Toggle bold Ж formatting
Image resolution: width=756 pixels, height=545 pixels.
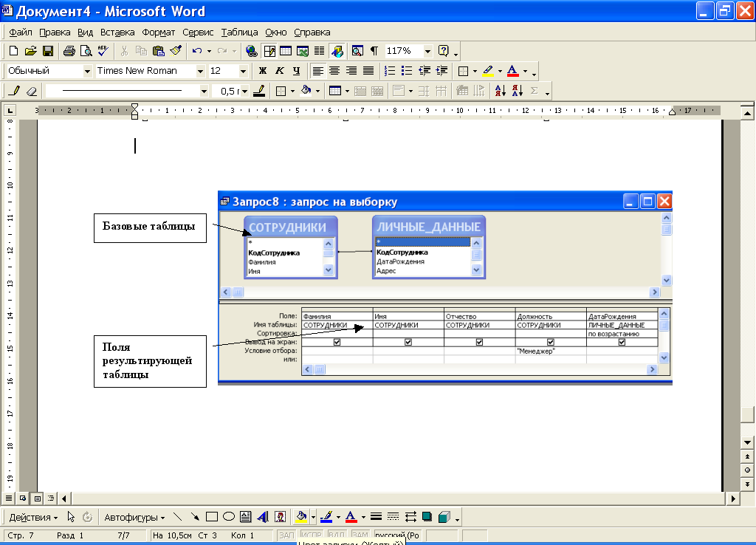(263, 71)
